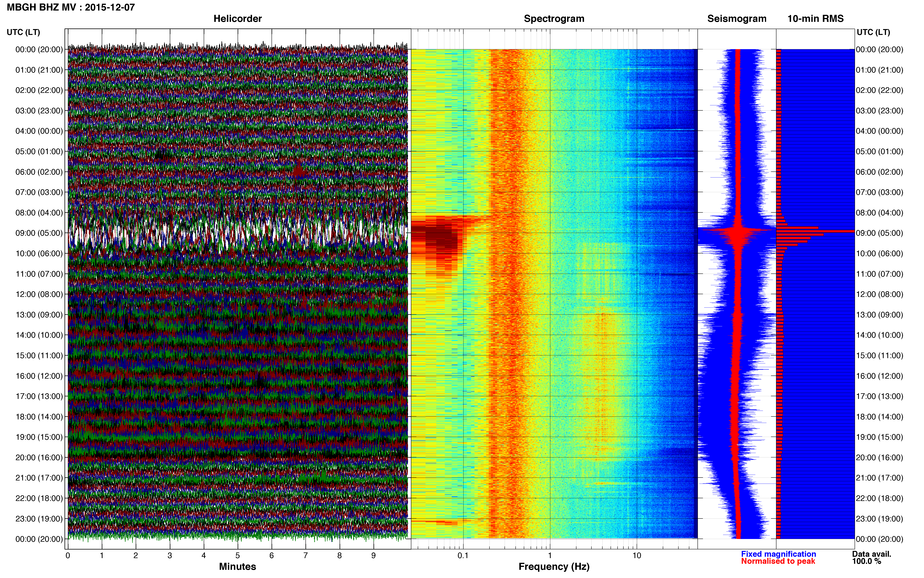Click 02:00 (22:00) on the Helicorder time axis
924x578 pixels.
pyautogui.click(x=39, y=90)
